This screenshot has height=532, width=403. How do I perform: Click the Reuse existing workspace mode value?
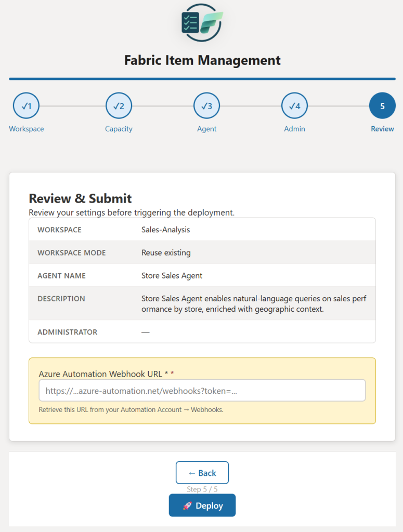coord(166,252)
